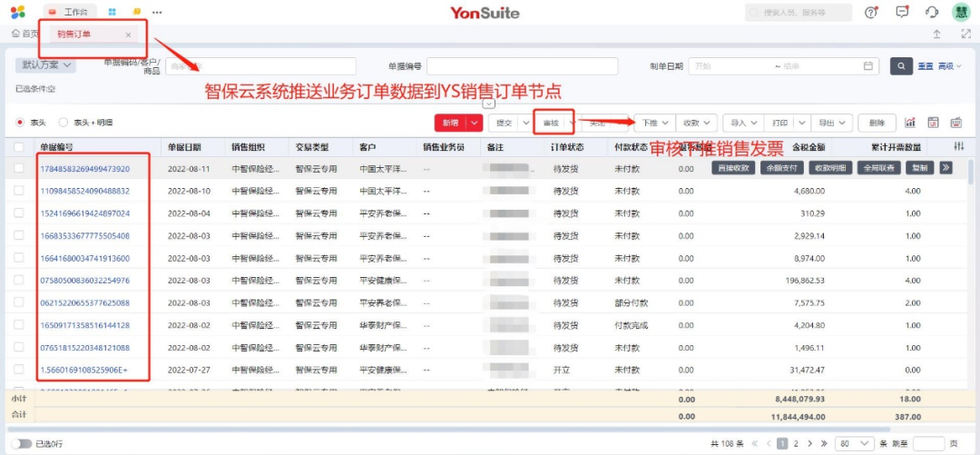Check row 16509171358516144128 checkbox
The width and height of the screenshot is (980, 455).
point(19,324)
